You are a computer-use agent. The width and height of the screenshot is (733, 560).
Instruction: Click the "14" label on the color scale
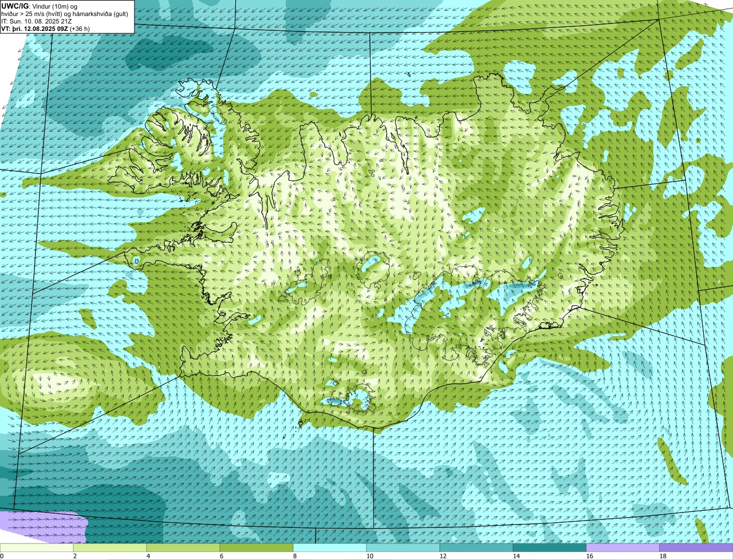point(517,556)
